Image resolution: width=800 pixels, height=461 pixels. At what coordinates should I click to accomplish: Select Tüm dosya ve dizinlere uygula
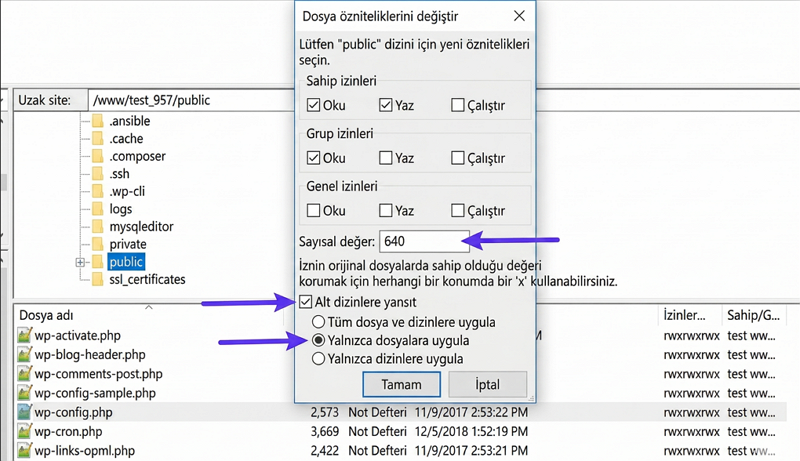(x=320, y=322)
